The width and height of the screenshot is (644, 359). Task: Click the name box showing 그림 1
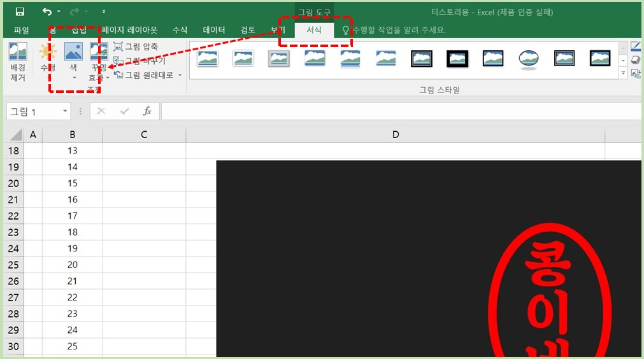pyautogui.click(x=33, y=111)
